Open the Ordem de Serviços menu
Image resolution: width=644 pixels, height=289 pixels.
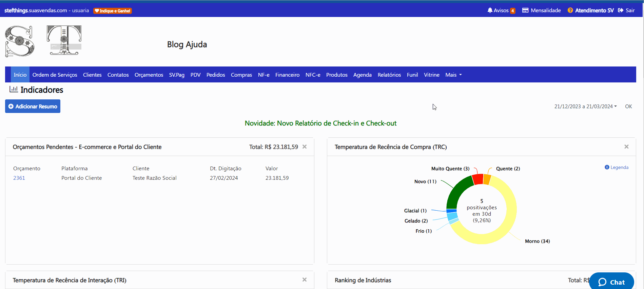55,75
